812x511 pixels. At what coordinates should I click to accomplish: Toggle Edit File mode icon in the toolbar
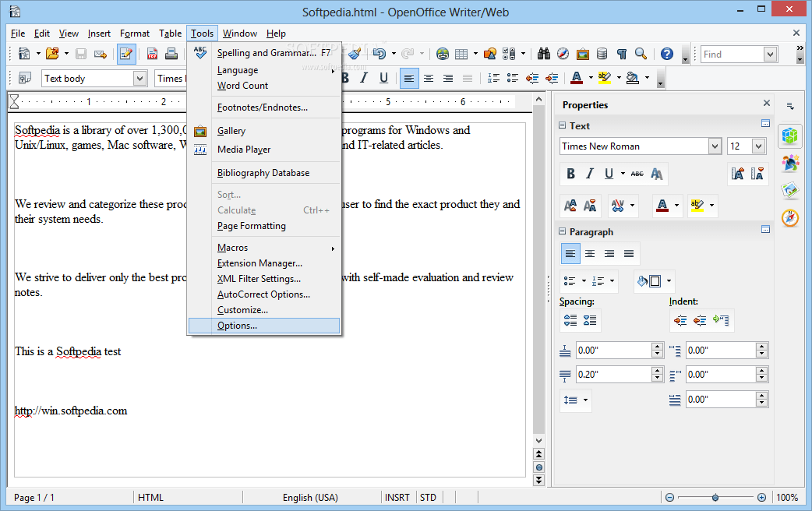[125, 54]
